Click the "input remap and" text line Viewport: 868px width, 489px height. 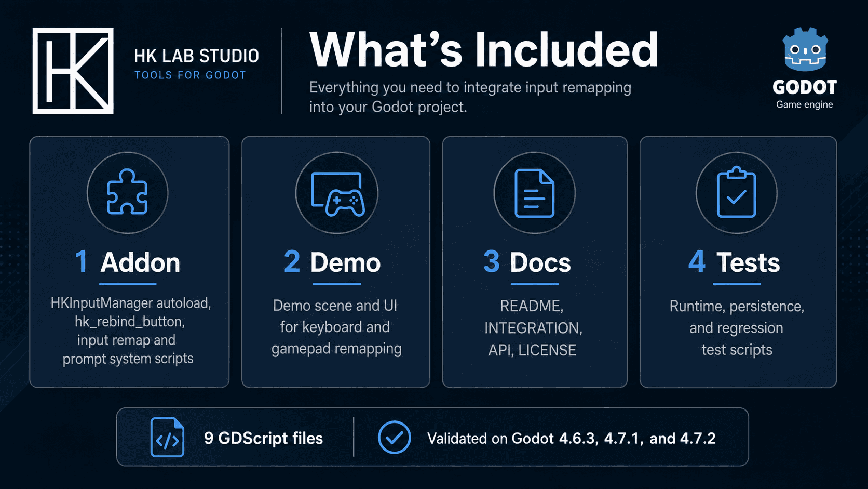coord(126,340)
